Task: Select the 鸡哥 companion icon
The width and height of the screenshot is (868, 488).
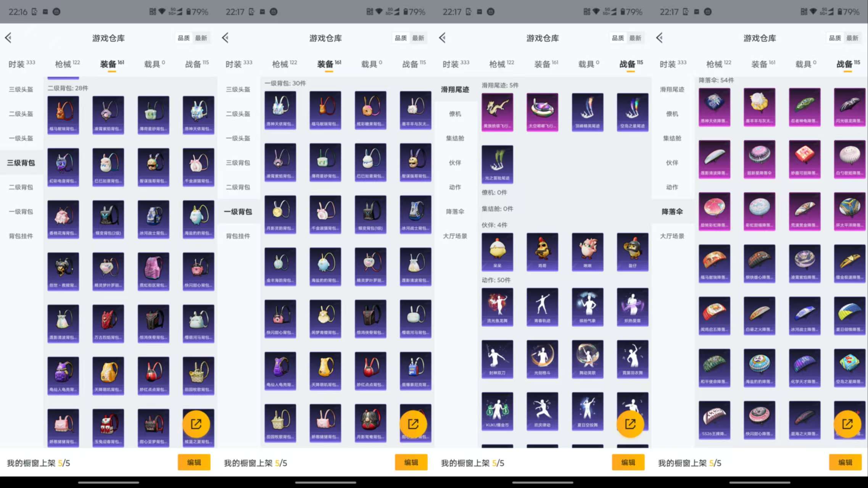Action: (542, 252)
